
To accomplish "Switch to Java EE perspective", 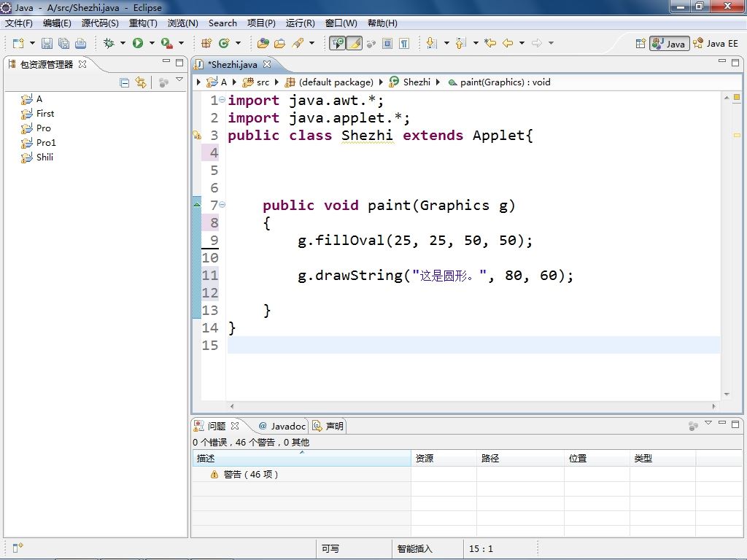I will (x=716, y=44).
